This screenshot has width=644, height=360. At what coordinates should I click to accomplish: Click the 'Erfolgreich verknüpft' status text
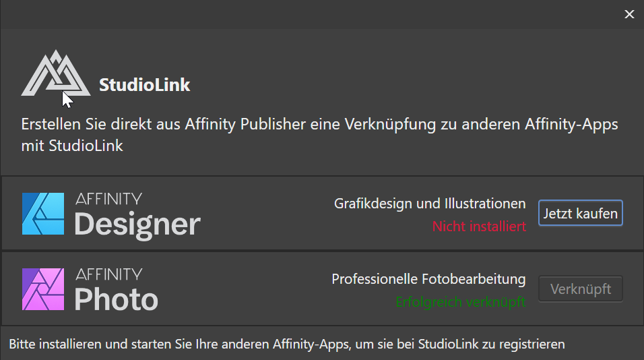click(x=460, y=302)
